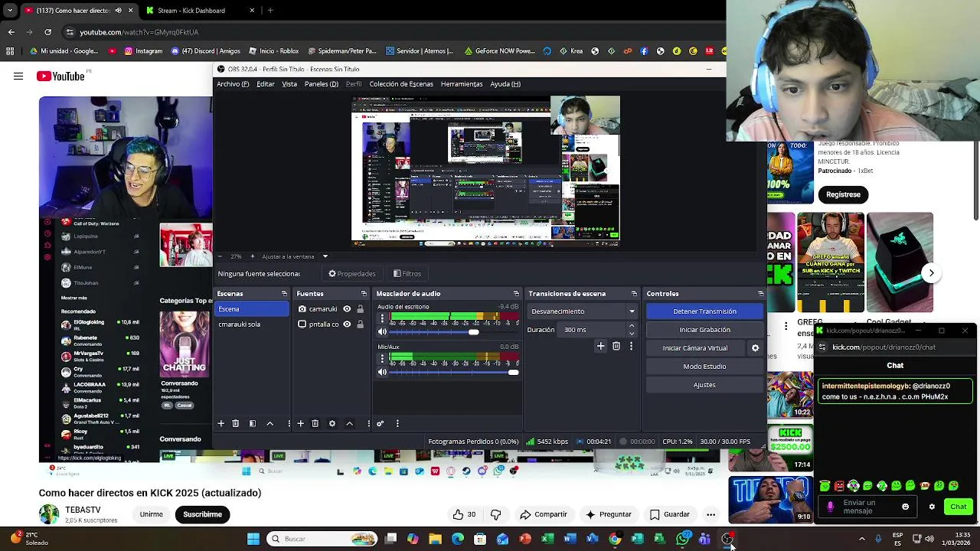
Task: Open advanced audio properties gears icon
Action: pyautogui.click(x=380, y=423)
